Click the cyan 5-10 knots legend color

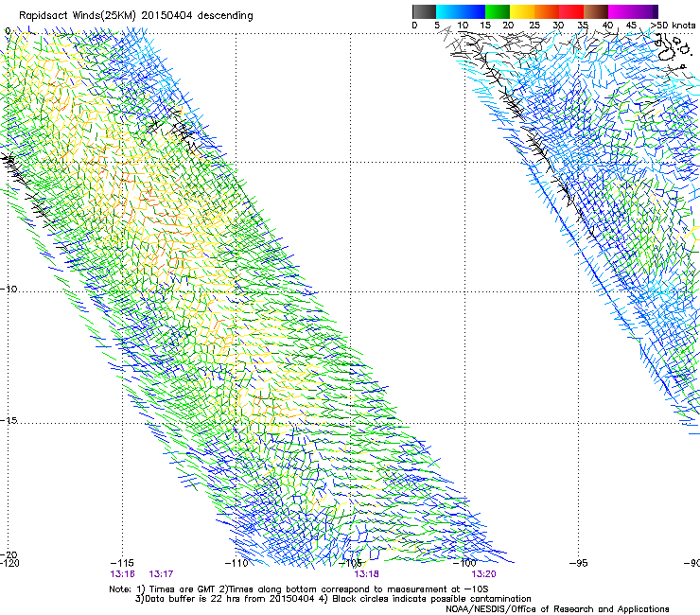point(448,11)
